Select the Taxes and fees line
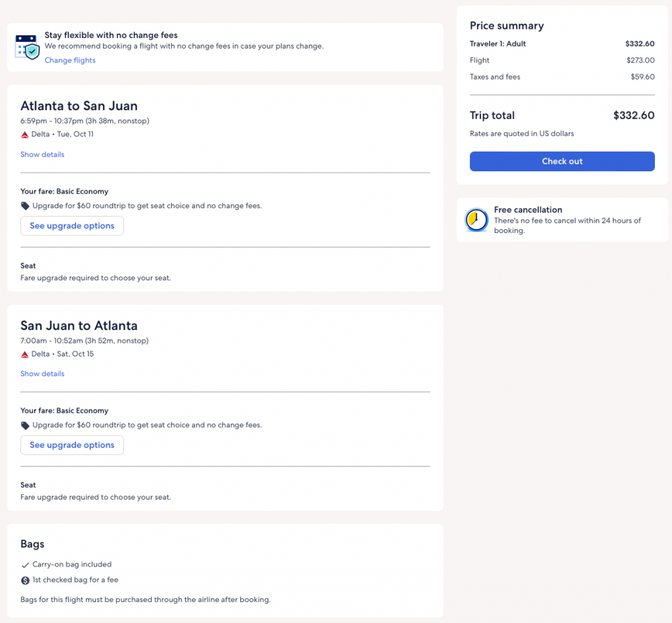 click(495, 77)
